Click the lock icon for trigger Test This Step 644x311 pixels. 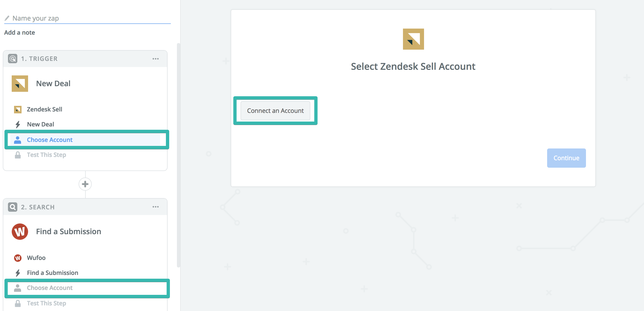[x=18, y=155]
